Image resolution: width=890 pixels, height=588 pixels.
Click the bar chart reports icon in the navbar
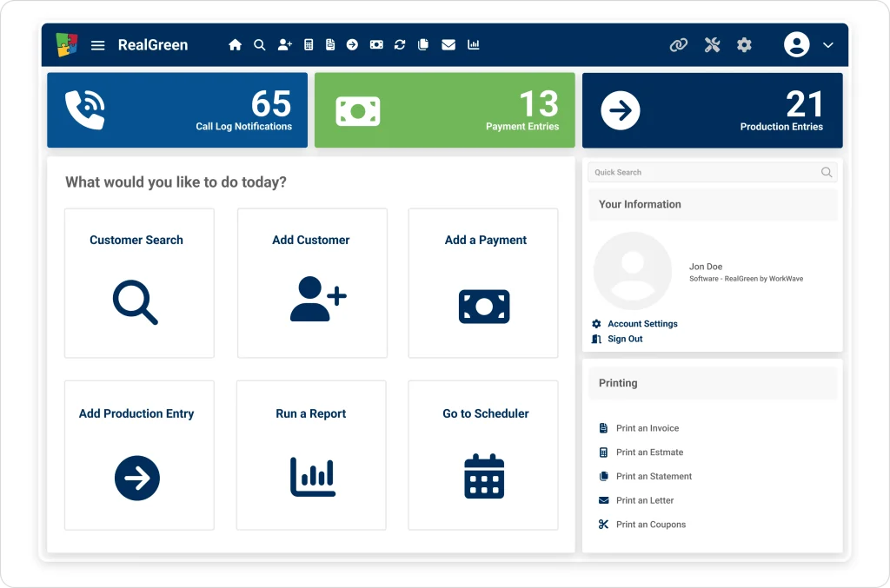pos(473,44)
